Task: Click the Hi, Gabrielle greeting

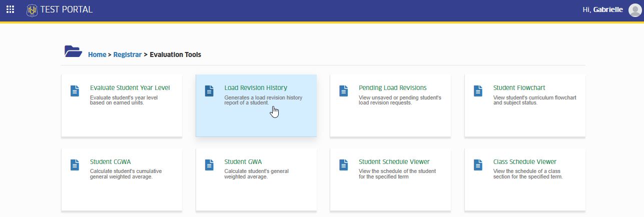Action: tap(603, 10)
